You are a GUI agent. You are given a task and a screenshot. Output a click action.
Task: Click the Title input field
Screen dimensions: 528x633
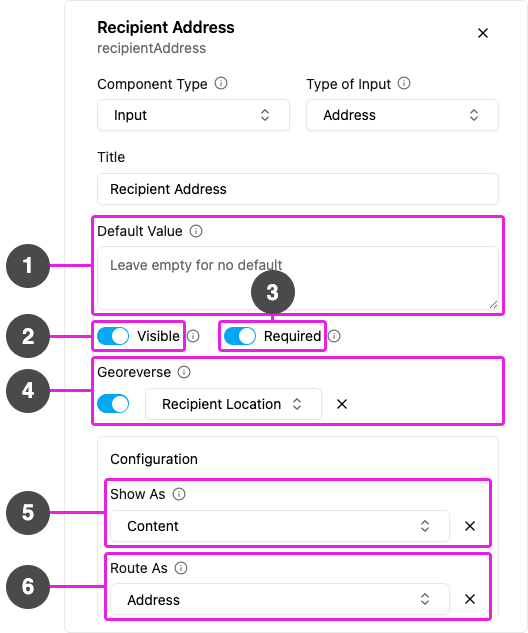point(298,189)
